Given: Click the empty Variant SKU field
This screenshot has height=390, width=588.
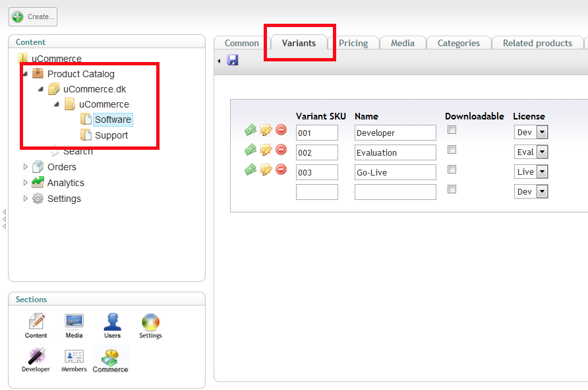Looking at the screenshot, I should [x=317, y=192].
